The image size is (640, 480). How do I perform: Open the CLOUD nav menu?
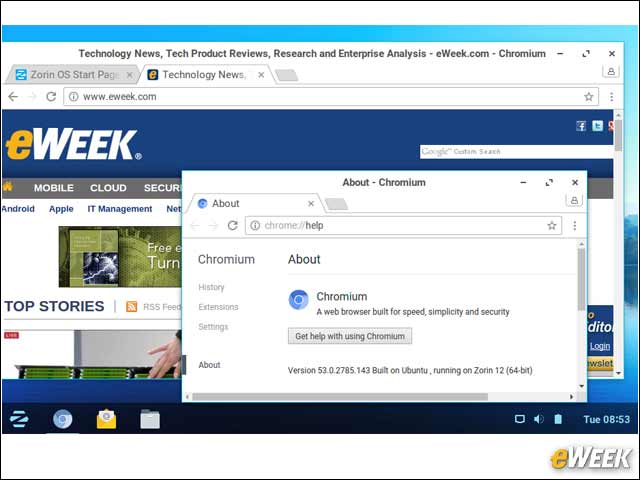click(x=108, y=188)
